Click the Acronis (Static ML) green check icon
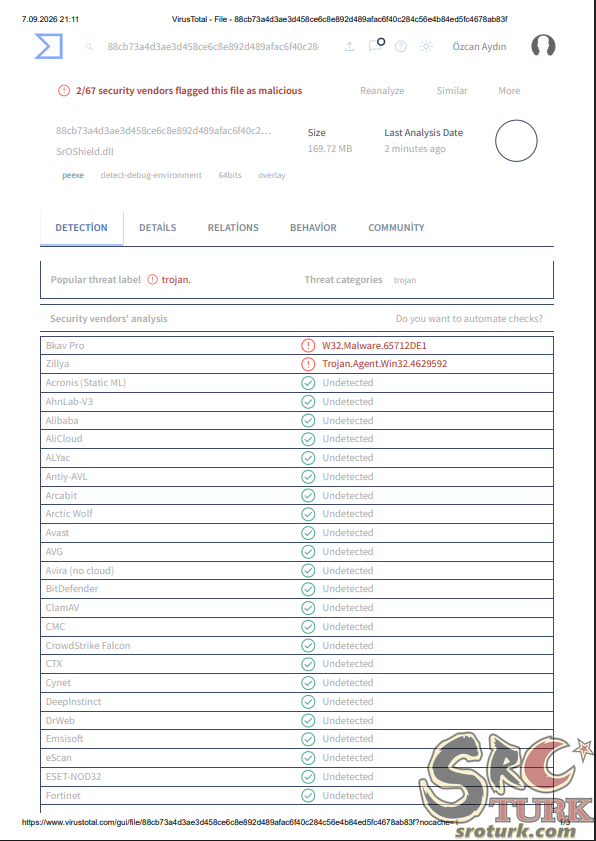596x841 pixels. coord(308,383)
